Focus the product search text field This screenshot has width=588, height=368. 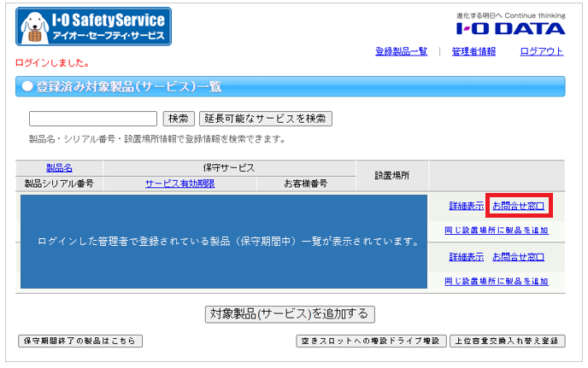[93, 119]
